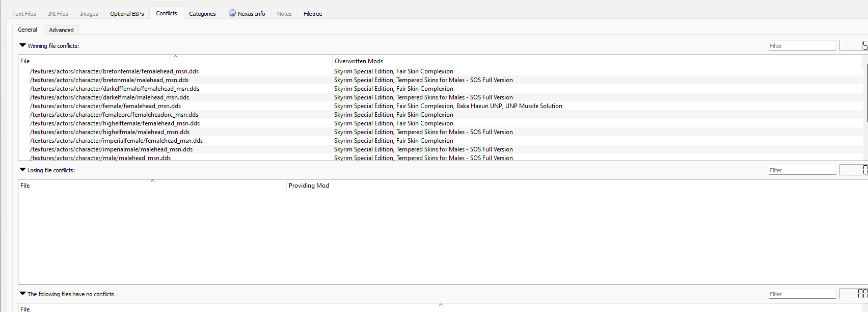Screen dimensions: 868x312
Task: Collapse the Losing file conflicts section
Action: click(22, 170)
